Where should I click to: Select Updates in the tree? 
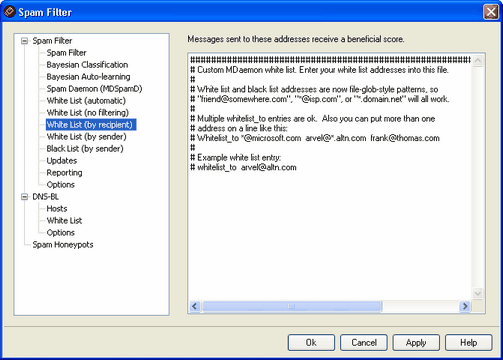pos(62,161)
